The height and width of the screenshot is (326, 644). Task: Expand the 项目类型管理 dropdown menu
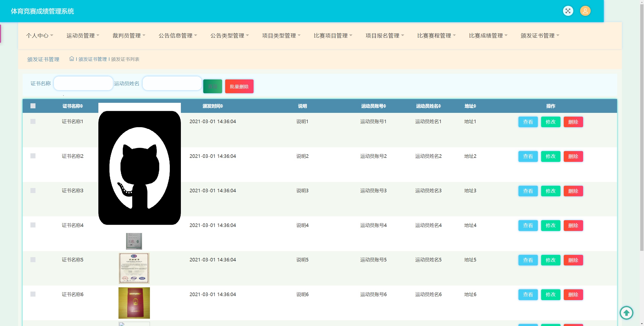281,35
